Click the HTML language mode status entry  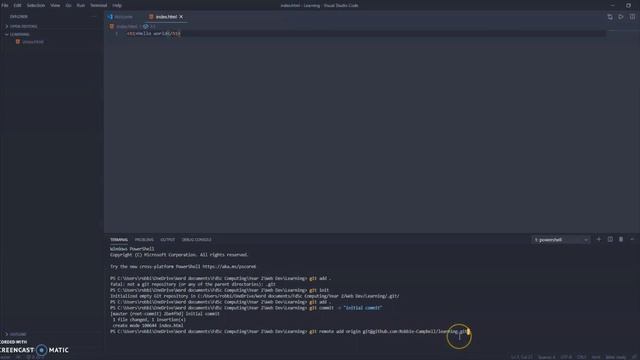(x=596, y=357)
